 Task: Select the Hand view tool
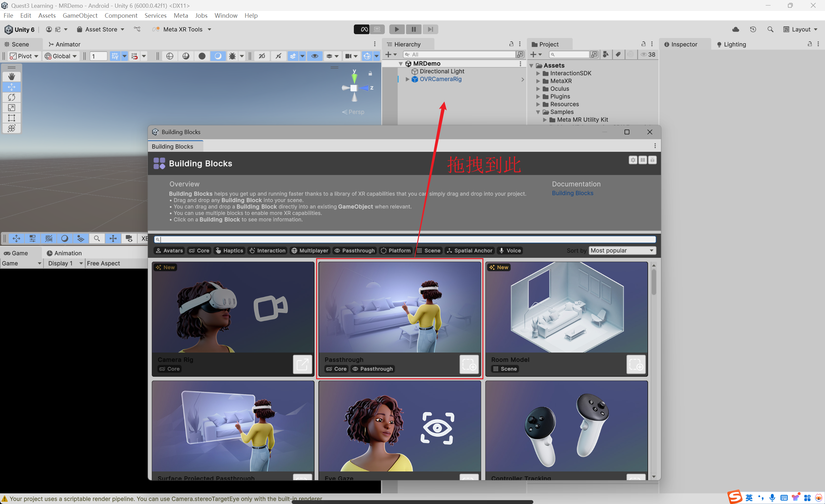(11, 77)
